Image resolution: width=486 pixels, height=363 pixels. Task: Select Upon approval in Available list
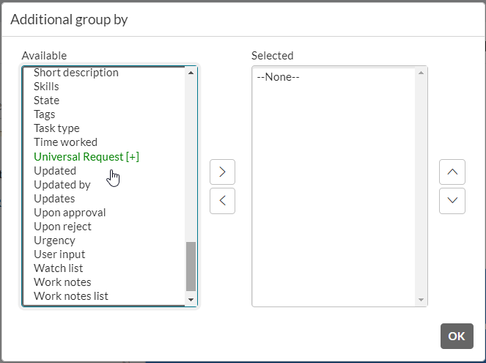pos(70,213)
